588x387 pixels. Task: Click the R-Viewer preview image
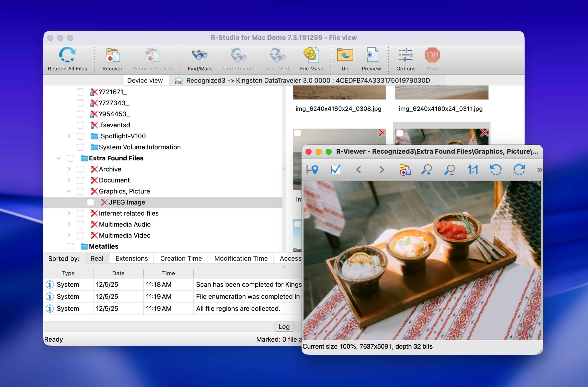(x=422, y=260)
